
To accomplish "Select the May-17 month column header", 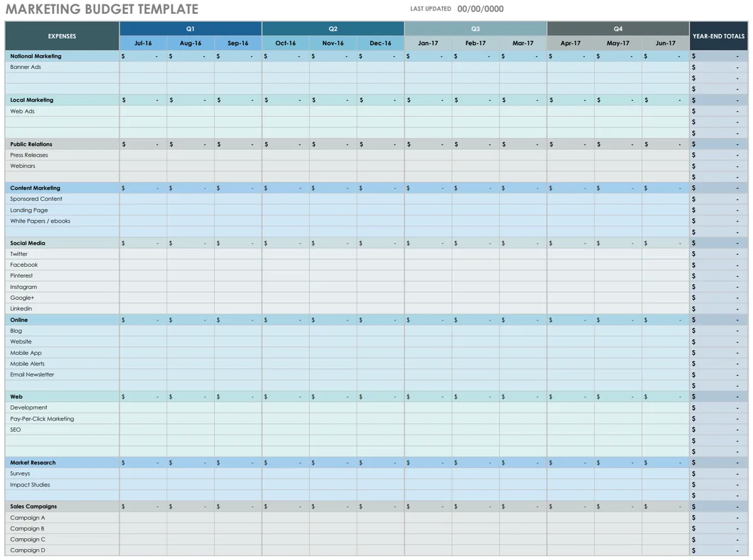I will (x=618, y=43).
